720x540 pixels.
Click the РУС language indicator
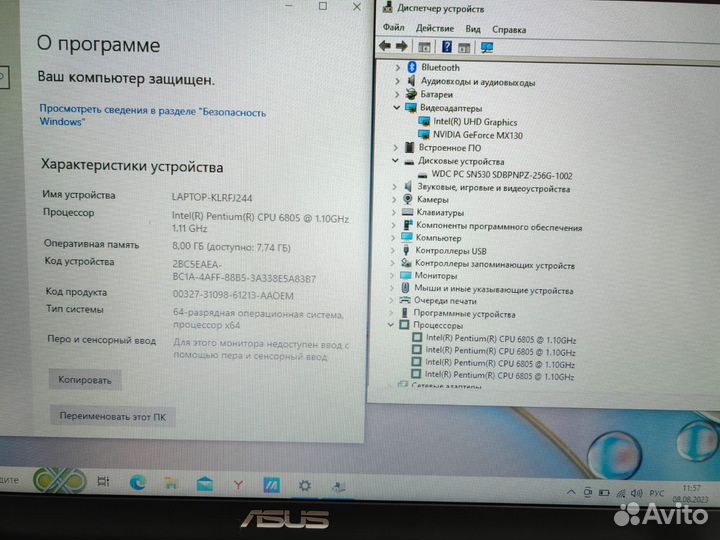657,493
